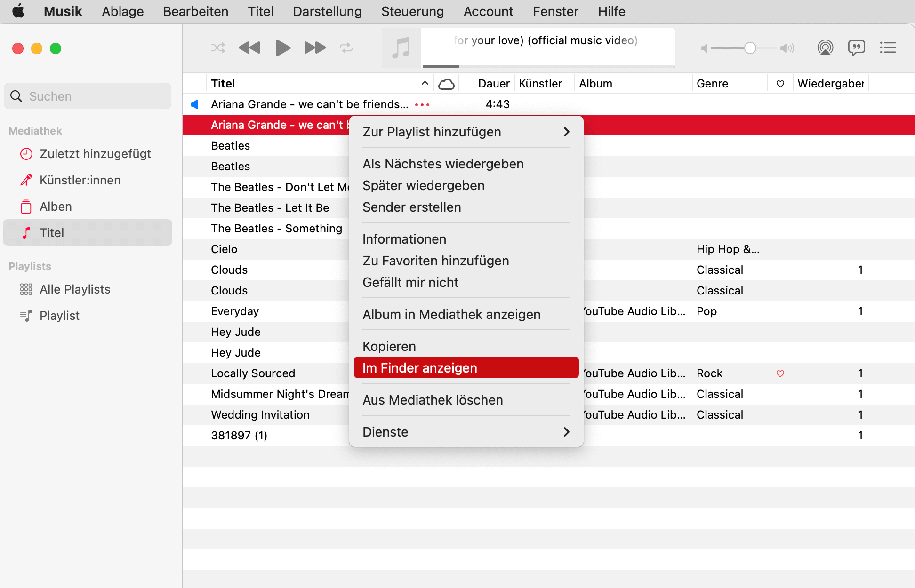Toggle the heart favorite on Locally Sourced
This screenshot has height=588, width=915.
[x=780, y=373]
